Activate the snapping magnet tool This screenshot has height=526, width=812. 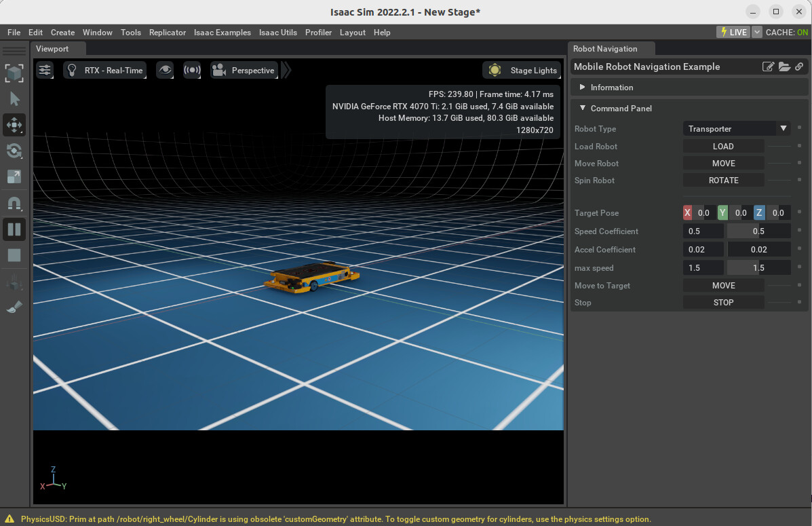[x=14, y=203]
